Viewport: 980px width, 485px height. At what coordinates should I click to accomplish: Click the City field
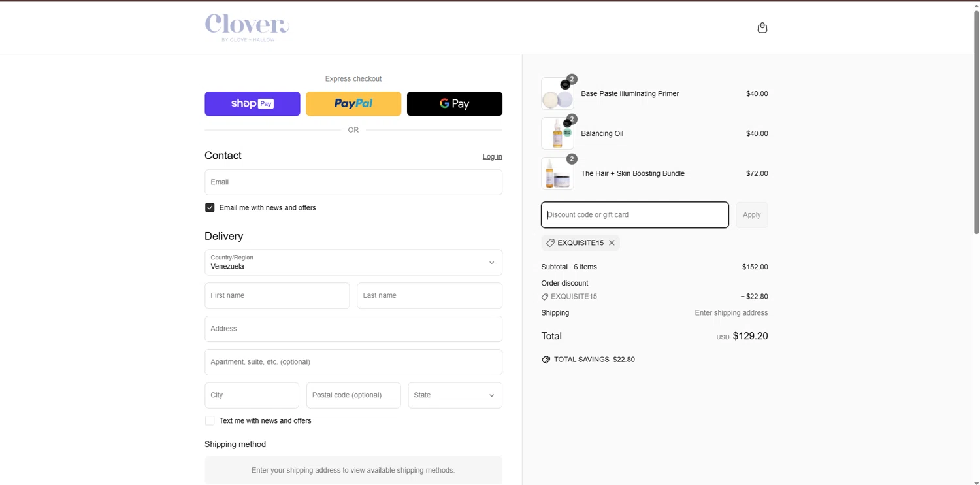click(x=252, y=395)
